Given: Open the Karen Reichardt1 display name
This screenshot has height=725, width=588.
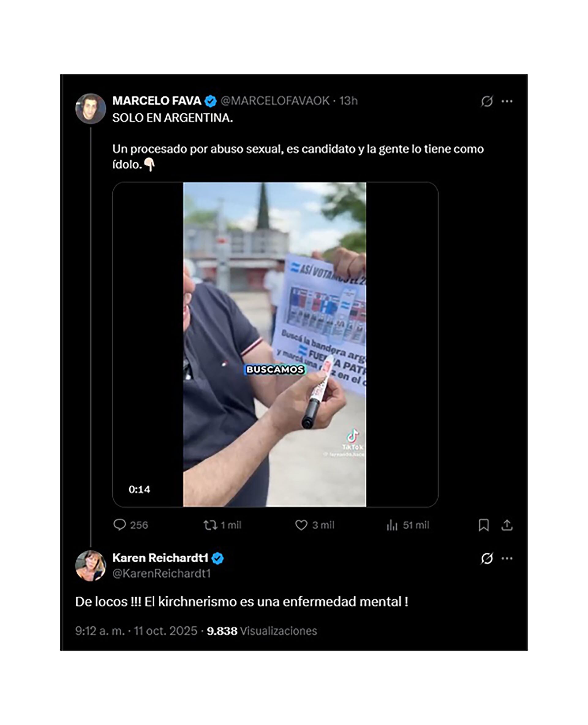Looking at the screenshot, I should click(x=160, y=558).
